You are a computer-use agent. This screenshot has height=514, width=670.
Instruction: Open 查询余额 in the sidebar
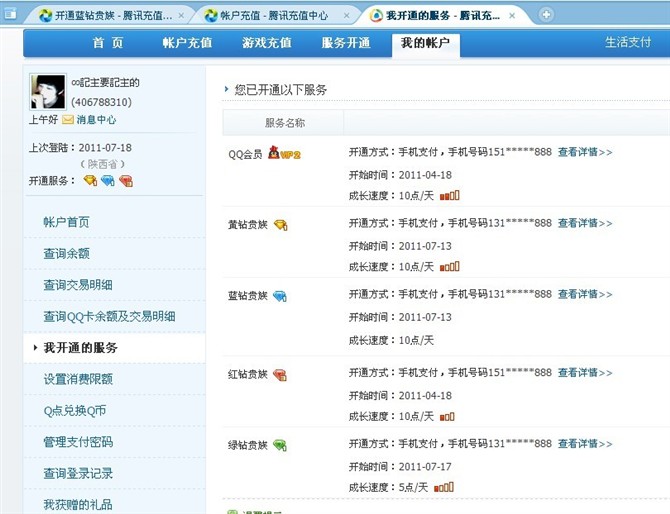tap(66, 253)
